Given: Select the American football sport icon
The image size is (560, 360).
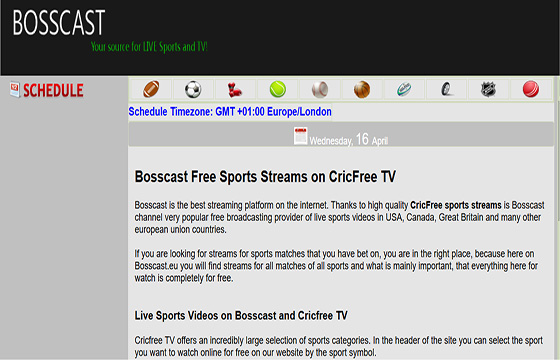Looking at the screenshot, I should (x=151, y=89).
